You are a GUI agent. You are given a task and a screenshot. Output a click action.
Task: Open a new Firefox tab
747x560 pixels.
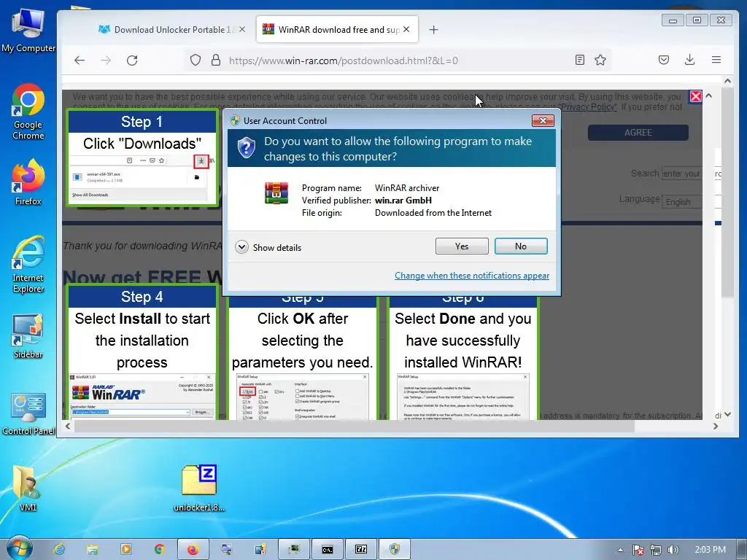tap(433, 30)
